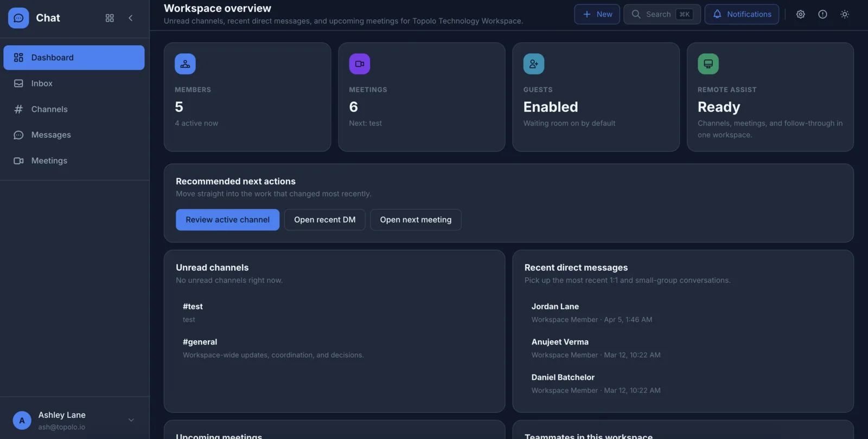The width and height of the screenshot is (868, 439).
Task: Click the Remote Assist monitor icon
Action: tap(708, 64)
